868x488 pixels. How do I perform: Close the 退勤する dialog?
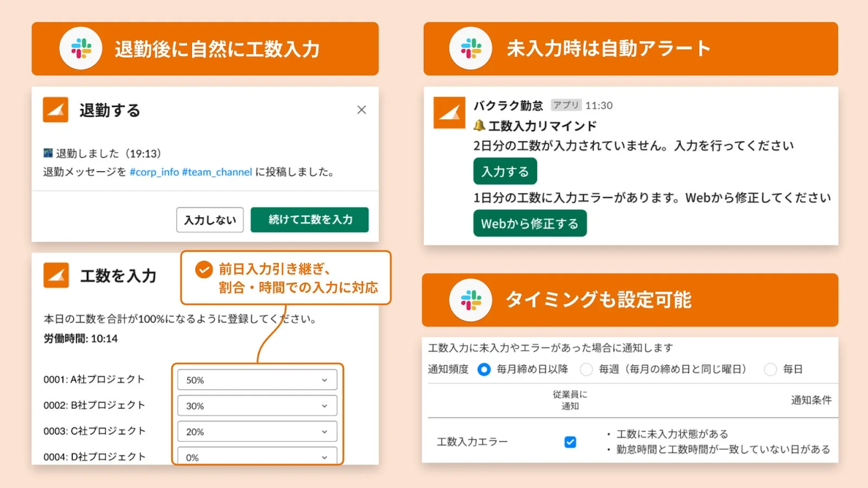pos(361,110)
